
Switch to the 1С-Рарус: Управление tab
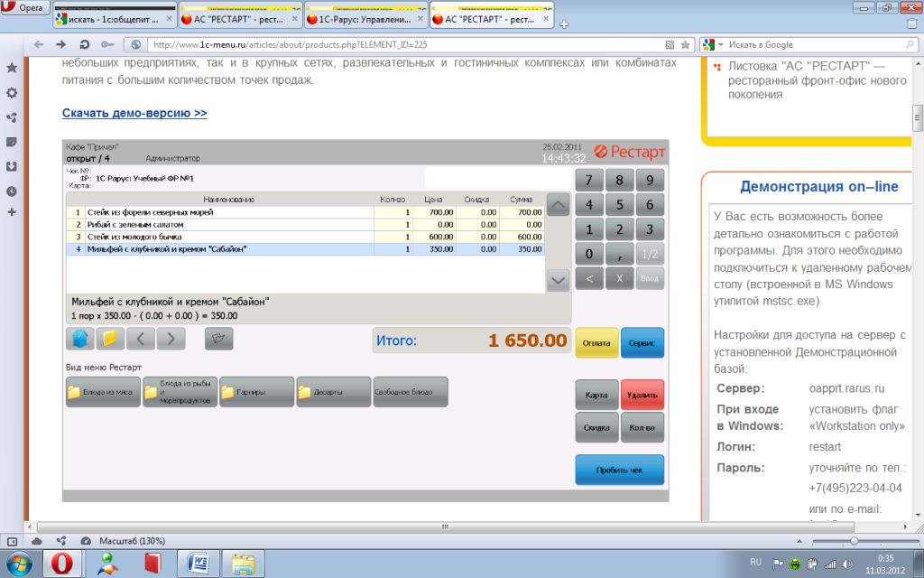tap(363, 18)
